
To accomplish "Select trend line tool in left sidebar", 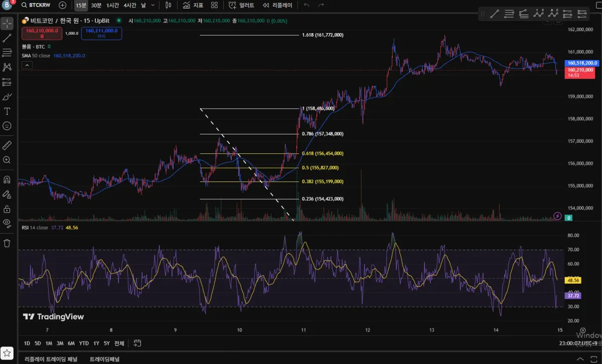I will coord(7,38).
